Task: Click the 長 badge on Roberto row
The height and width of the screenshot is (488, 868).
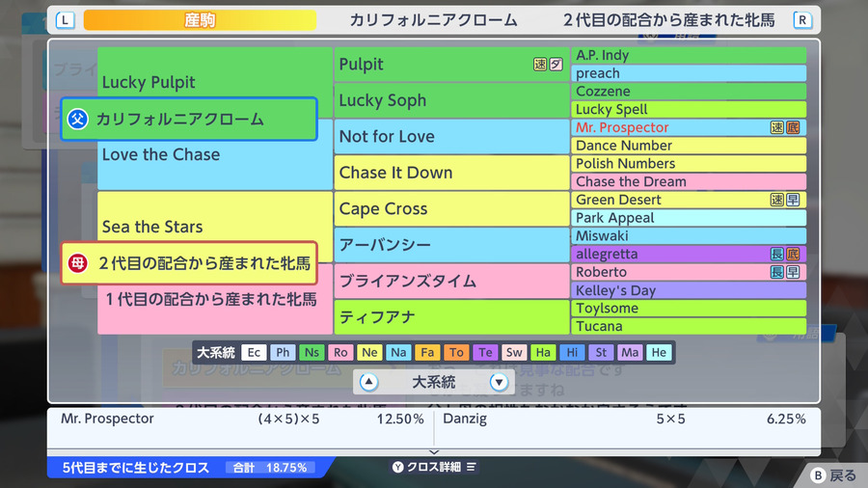Action: click(x=777, y=272)
